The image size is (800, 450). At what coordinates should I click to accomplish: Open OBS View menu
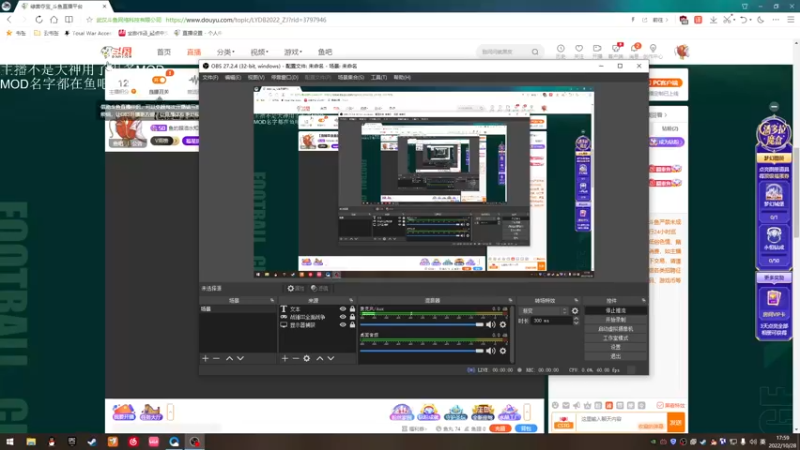pos(256,78)
